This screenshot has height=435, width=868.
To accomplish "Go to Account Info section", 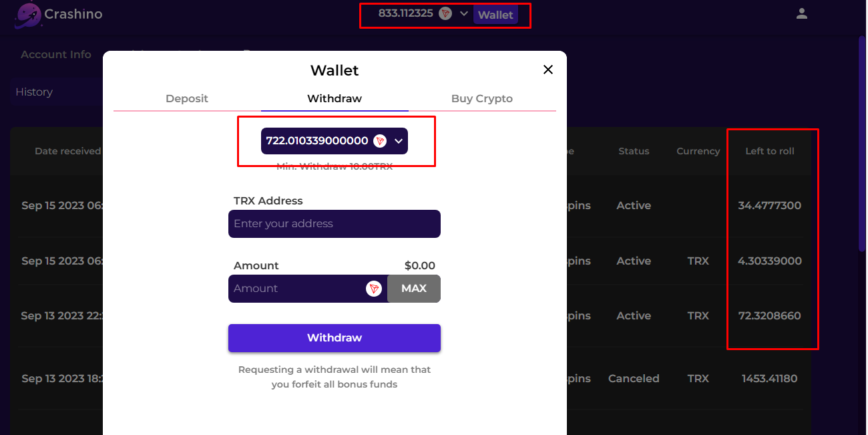I will (56, 55).
